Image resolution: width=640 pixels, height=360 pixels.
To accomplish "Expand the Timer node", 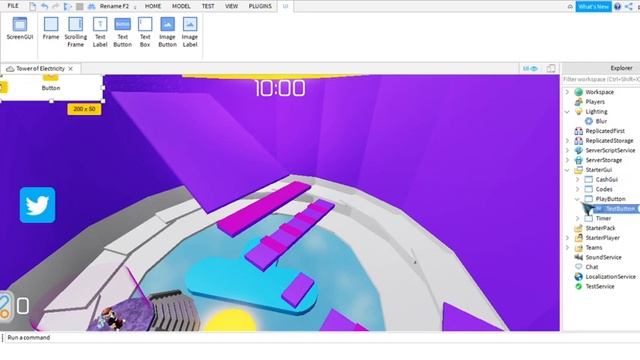I will pyautogui.click(x=577, y=218).
